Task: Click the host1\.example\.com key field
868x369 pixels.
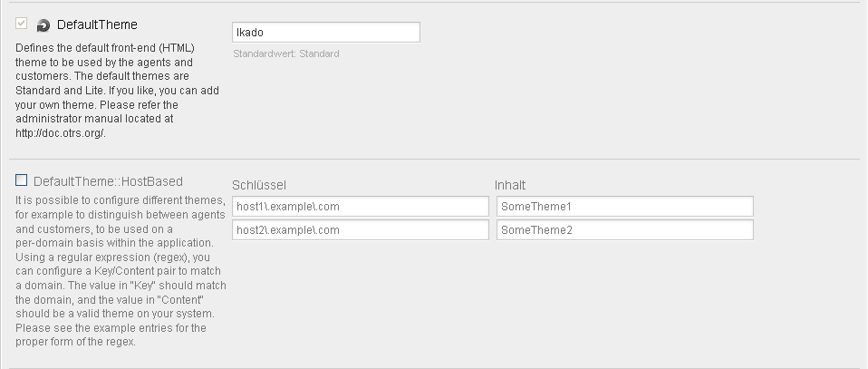Action: click(361, 206)
